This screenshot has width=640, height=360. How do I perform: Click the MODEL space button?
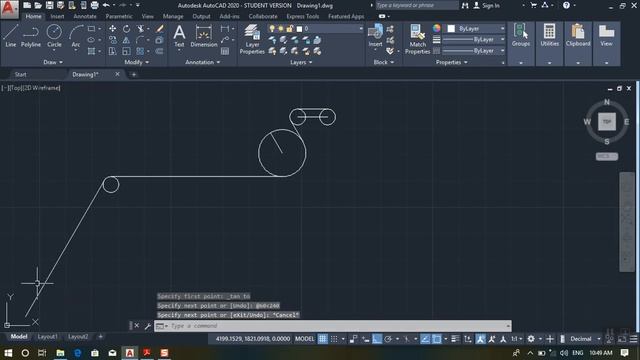point(304,339)
